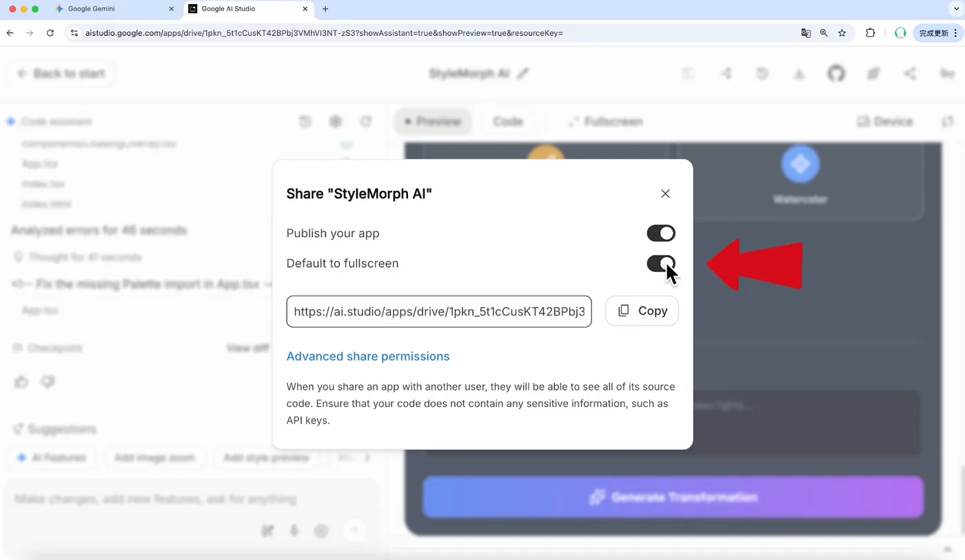Reload the current page
The height and width of the screenshot is (560, 965).
click(x=50, y=33)
